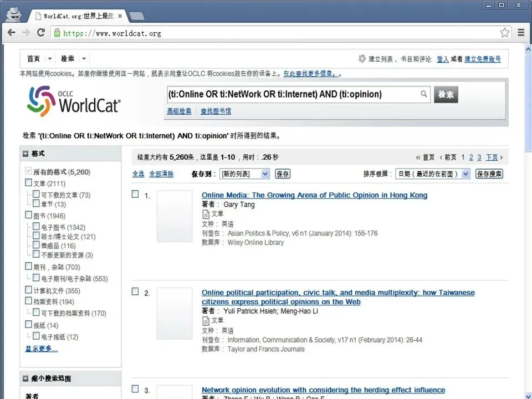The width and height of the screenshot is (532, 399).
Task: Check the 图书 (1946) format box
Action: click(x=28, y=215)
